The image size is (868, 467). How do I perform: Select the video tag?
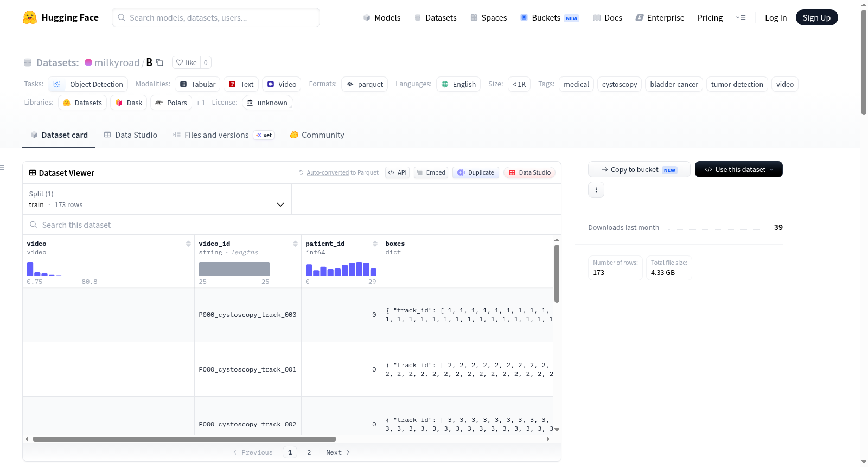tap(784, 84)
